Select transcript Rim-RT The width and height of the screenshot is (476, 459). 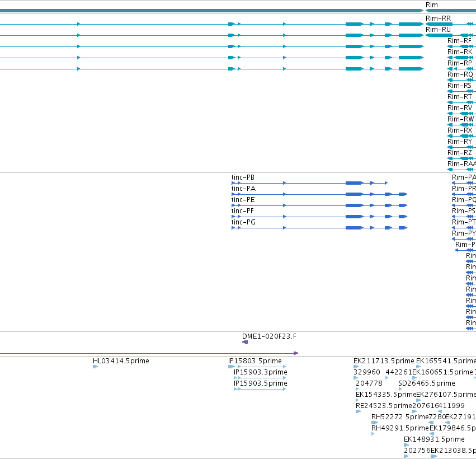[x=460, y=97]
